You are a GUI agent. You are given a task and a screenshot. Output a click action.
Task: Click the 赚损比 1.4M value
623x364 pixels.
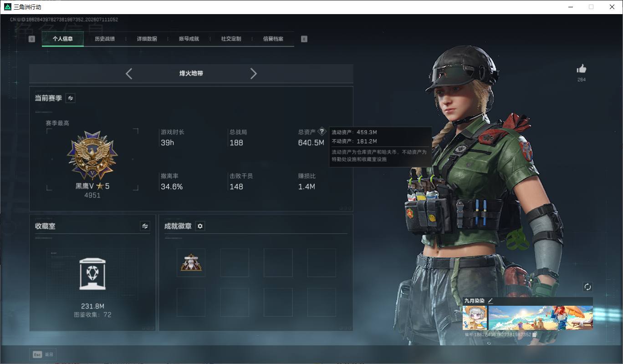click(x=306, y=187)
